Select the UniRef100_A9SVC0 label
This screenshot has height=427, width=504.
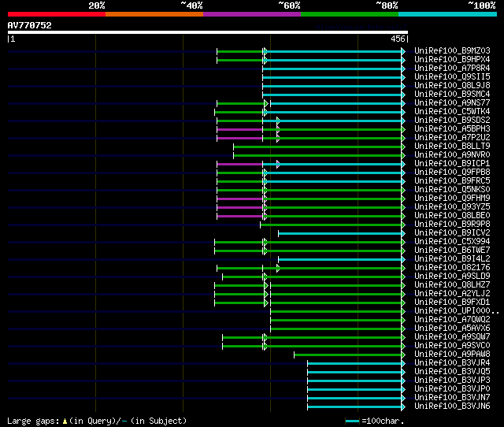pos(452,346)
